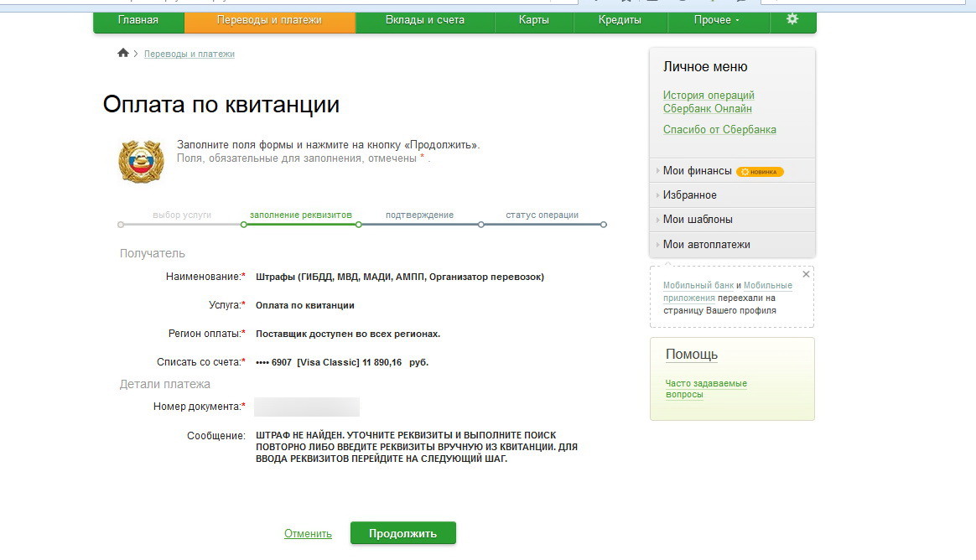
Task: Click the Отменить link
Action: coord(308,533)
